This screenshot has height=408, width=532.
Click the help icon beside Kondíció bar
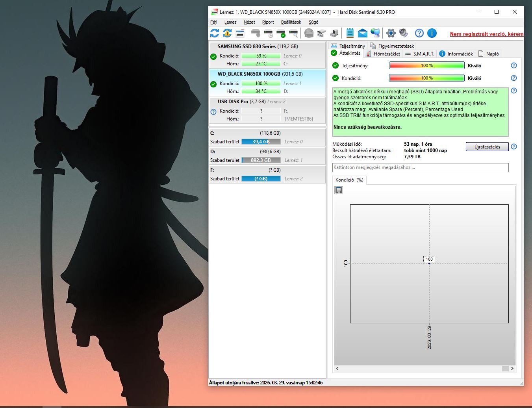click(514, 78)
